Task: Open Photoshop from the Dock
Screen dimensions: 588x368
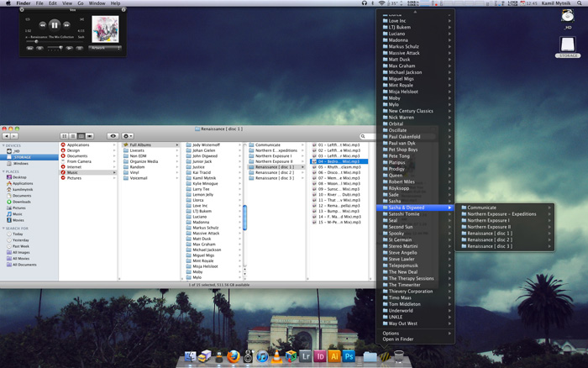Action: pos(349,356)
